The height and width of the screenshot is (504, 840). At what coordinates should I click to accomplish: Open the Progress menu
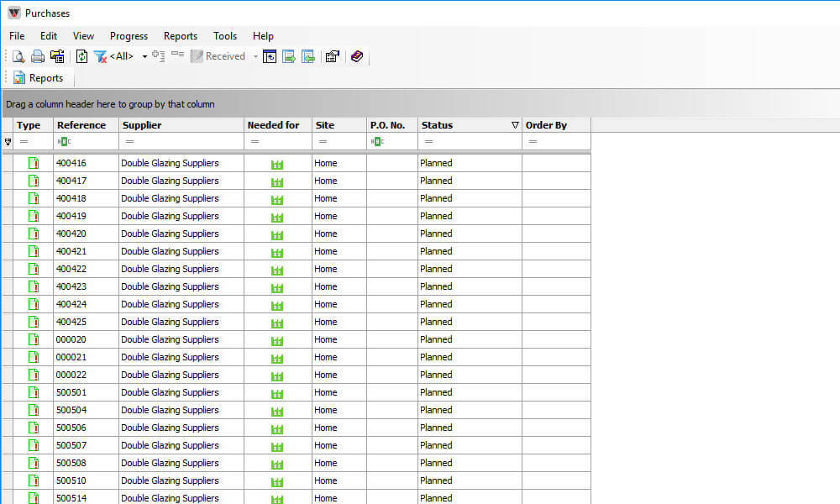pyautogui.click(x=129, y=36)
